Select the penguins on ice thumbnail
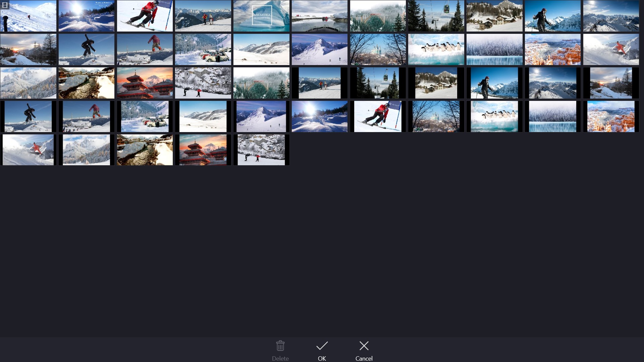Viewport: 644px width, 362px height. [436, 49]
